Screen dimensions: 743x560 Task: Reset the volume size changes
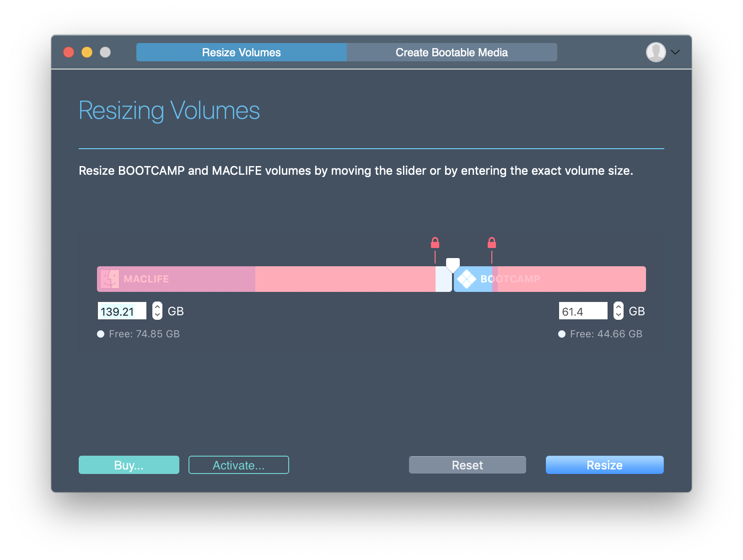coord(467,465)
